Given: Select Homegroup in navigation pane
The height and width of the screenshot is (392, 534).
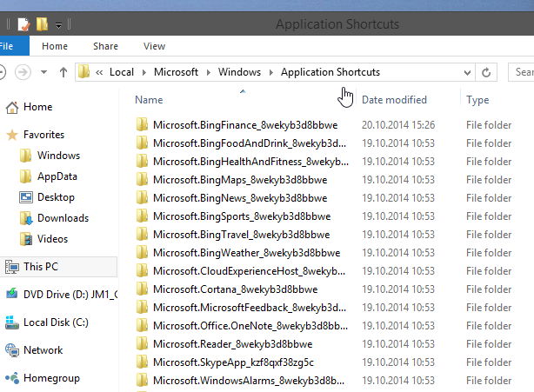Looking at the screenshot, I should 51,378.
